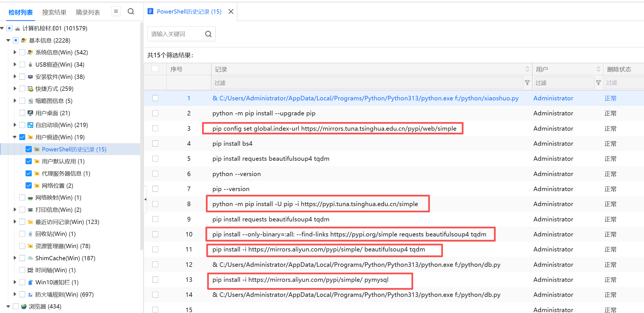
Task: Sort by the 用户 column arrows
Action: coord(598,69)
